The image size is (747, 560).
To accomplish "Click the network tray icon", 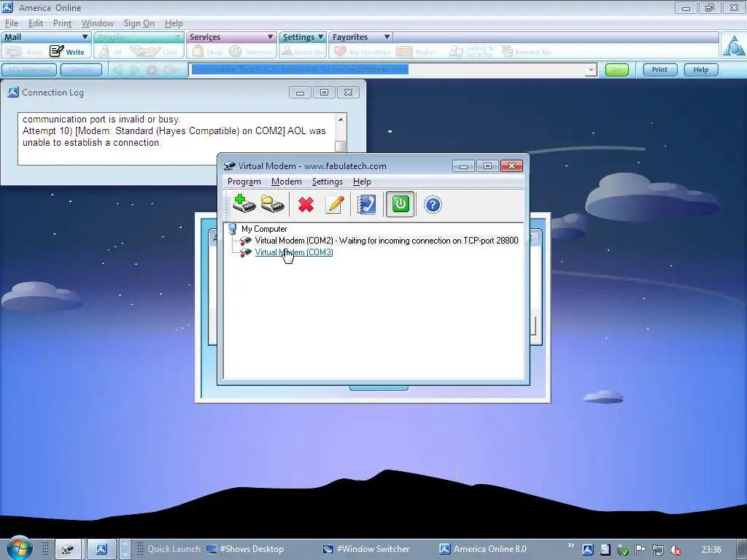I will point(658,550).
